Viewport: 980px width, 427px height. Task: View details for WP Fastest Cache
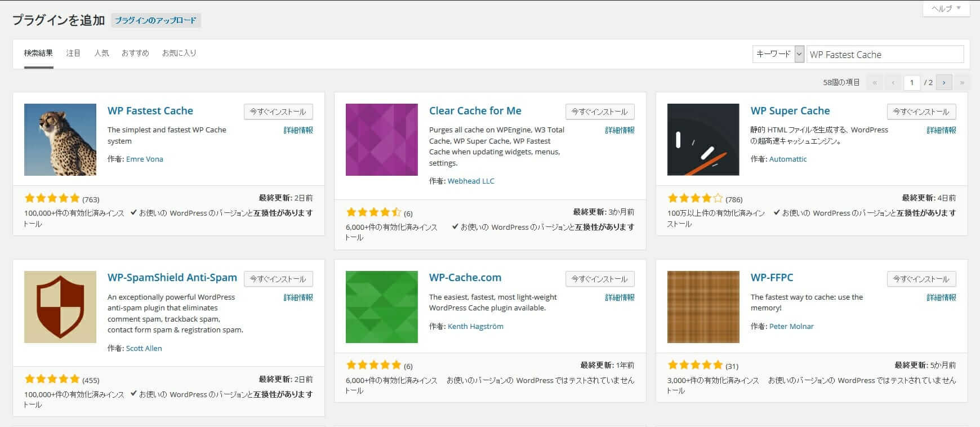(x=298, y=130)
